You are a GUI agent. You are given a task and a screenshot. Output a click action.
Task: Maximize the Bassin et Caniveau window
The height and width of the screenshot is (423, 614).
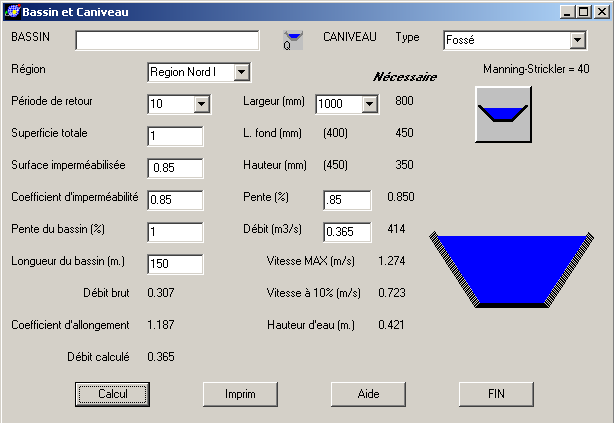[x=583, y=12]
